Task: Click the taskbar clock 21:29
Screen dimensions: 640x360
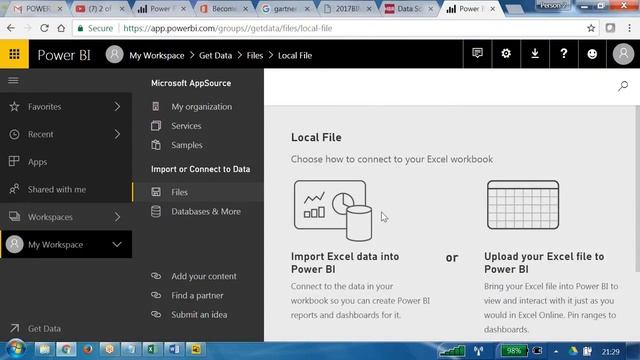Action: (610, 351)
